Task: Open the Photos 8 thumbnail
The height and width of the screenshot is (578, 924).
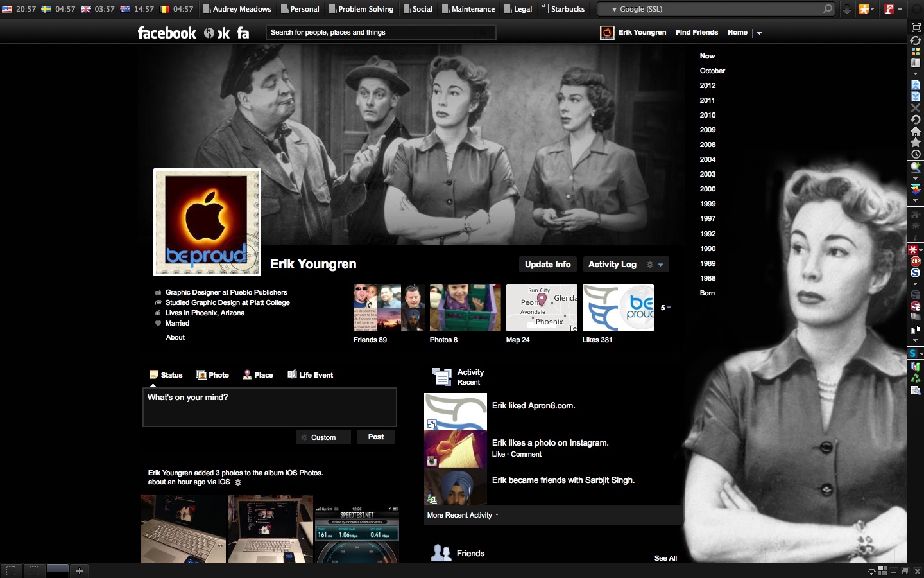Action: click(x=465, y=308)
